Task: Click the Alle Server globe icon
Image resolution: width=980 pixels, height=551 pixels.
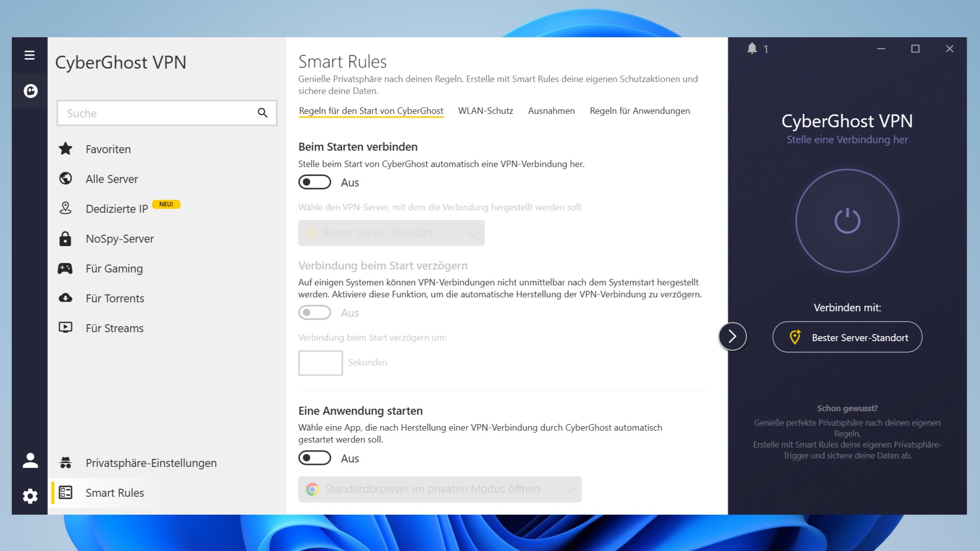Action: [x=66, y=179]
